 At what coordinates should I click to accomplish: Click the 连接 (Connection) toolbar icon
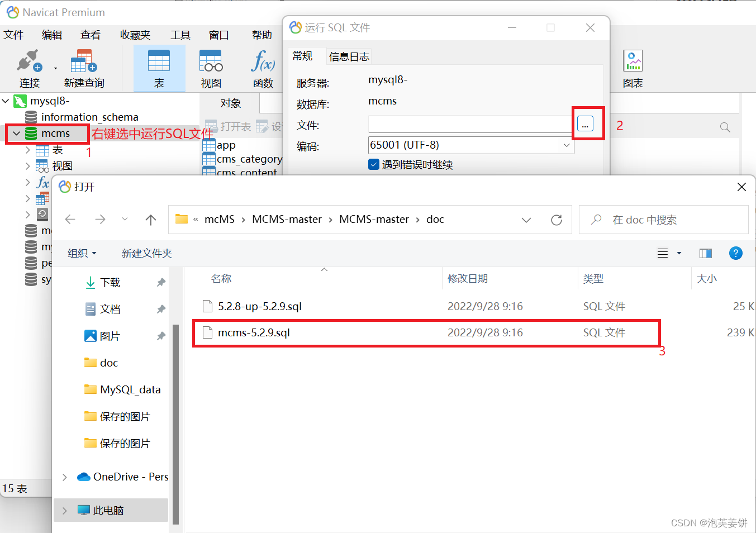(28, 67)
